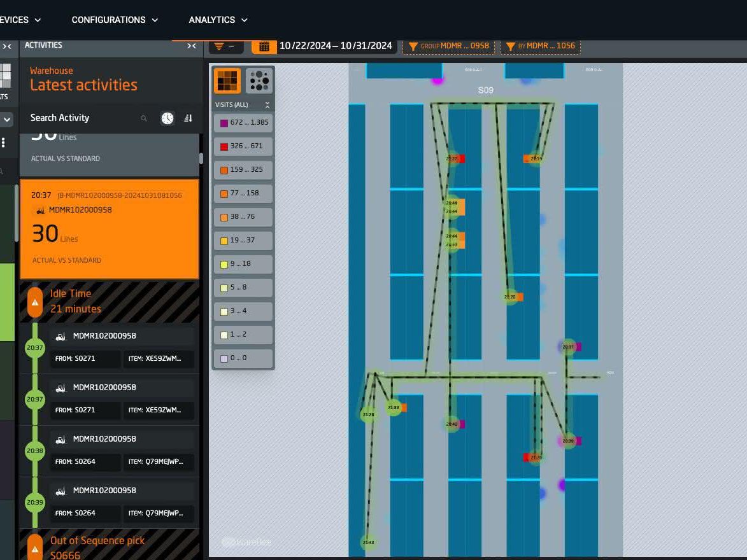Toggle the 9 ... 18 legend range
Viewport: 747px width, 560px height.
point(243,264)
